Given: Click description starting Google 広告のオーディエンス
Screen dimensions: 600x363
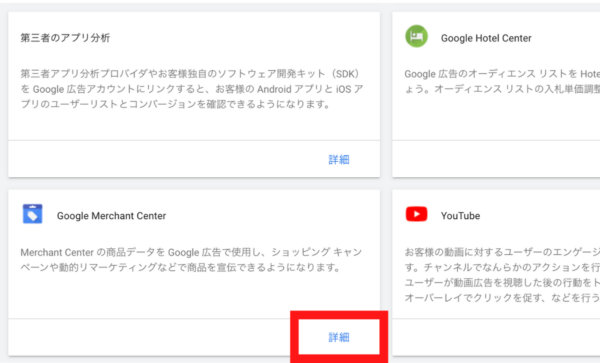Looking at the screenshot, I should [x=502, y=81].
